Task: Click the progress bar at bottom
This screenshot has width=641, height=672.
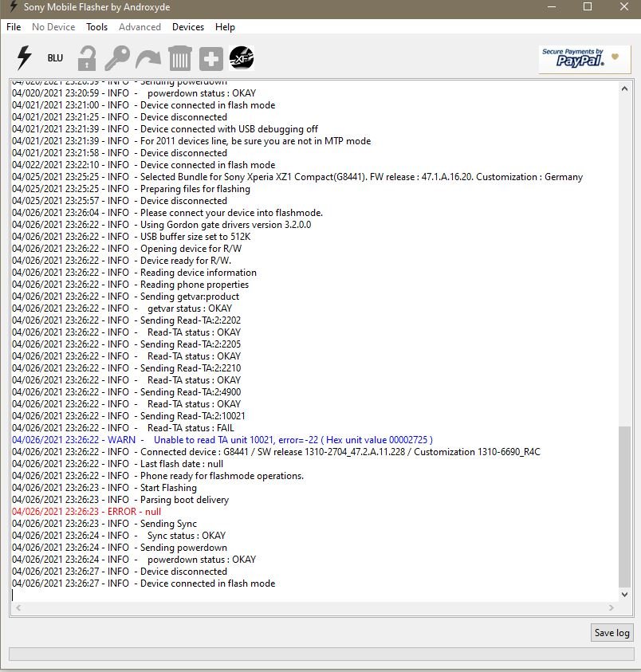Action: 321,654
